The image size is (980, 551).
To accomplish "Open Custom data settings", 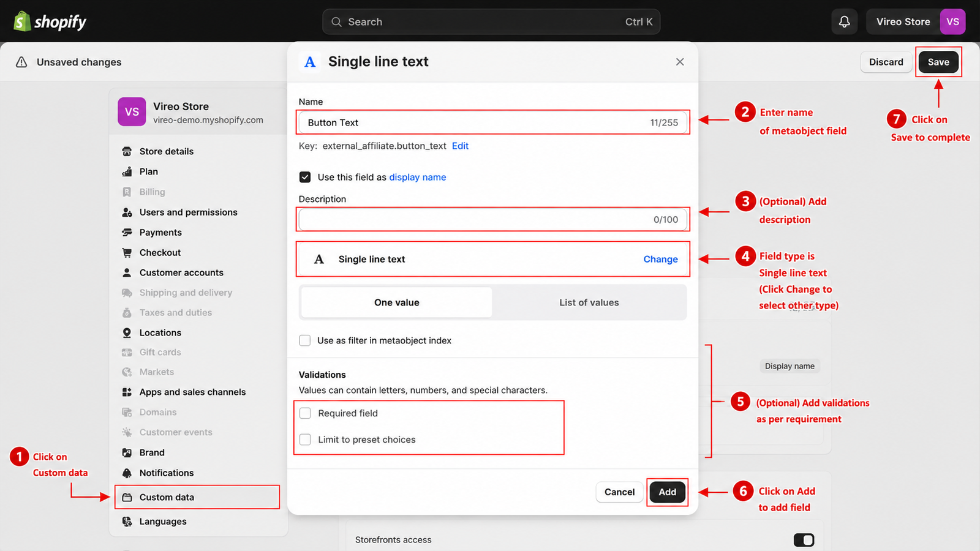I will tap(197, 497).
